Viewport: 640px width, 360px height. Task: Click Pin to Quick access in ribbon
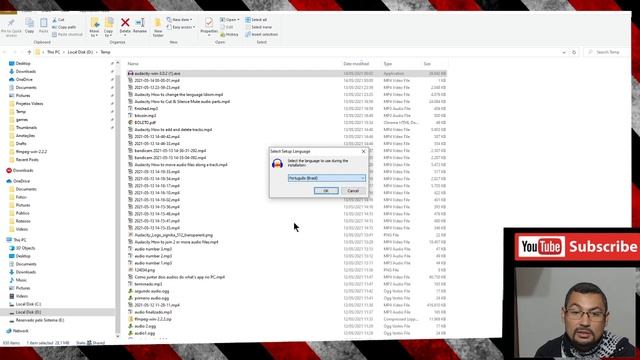[11, 27]
